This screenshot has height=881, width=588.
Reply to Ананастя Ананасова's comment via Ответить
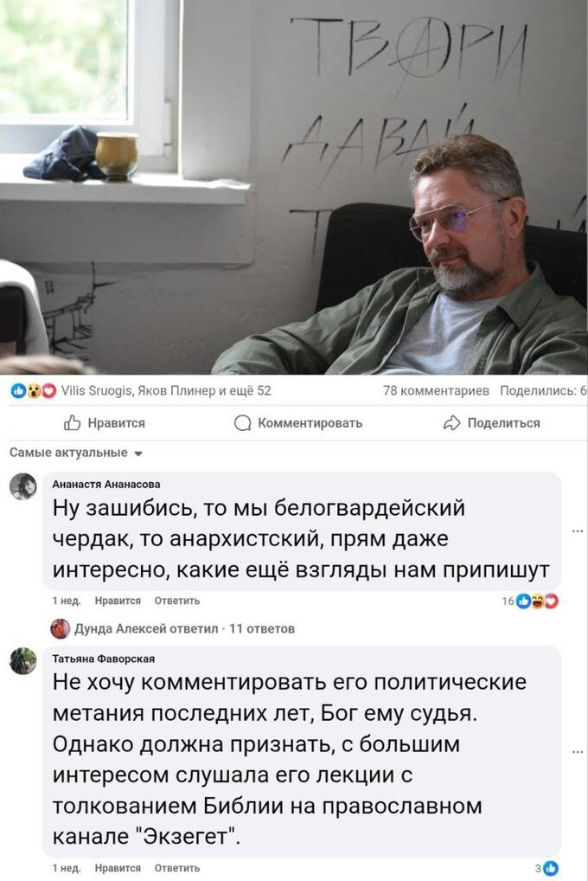click(177, 601)
